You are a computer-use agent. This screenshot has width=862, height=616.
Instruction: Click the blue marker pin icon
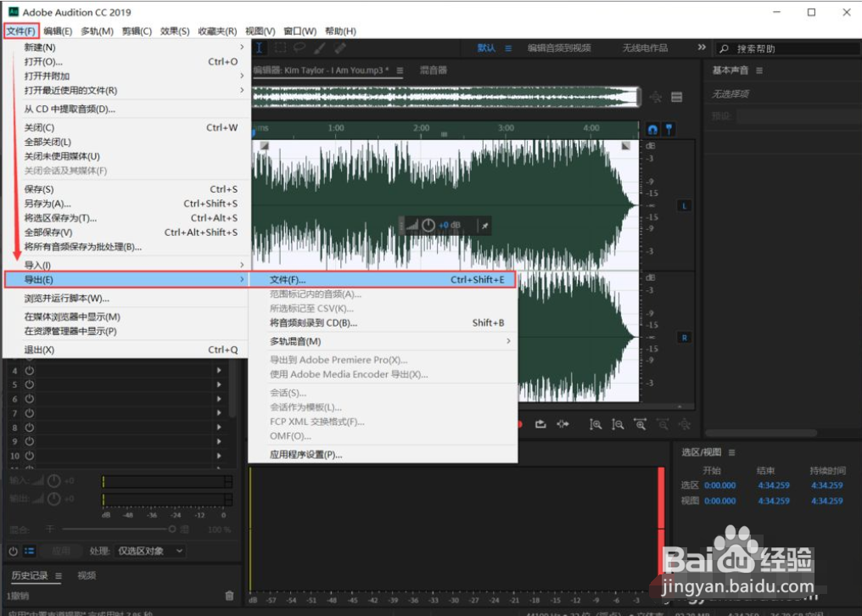(669, 130)
